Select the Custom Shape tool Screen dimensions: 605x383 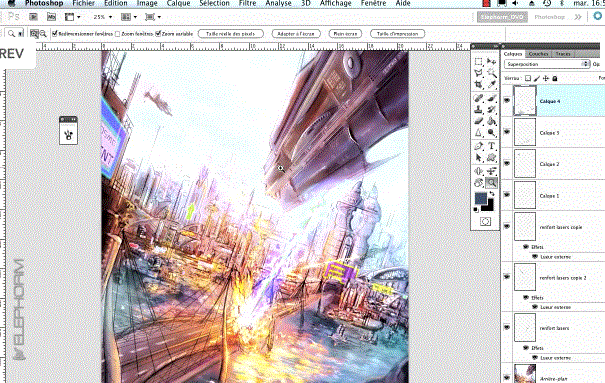pyautogui.click(x=491, y=158)
